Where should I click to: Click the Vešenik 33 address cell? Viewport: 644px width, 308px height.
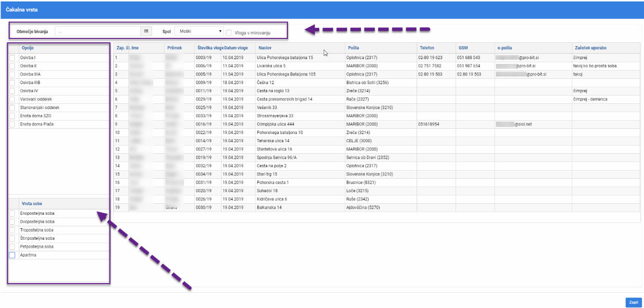[x=300, y=108]
